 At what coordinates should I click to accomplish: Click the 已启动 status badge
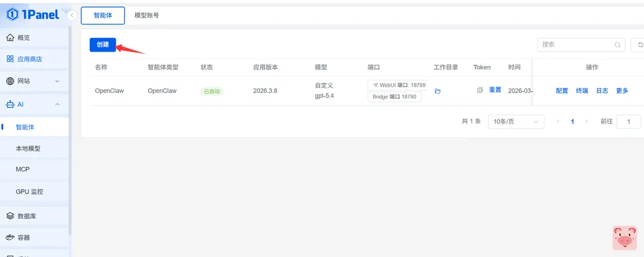coord(212,91)
